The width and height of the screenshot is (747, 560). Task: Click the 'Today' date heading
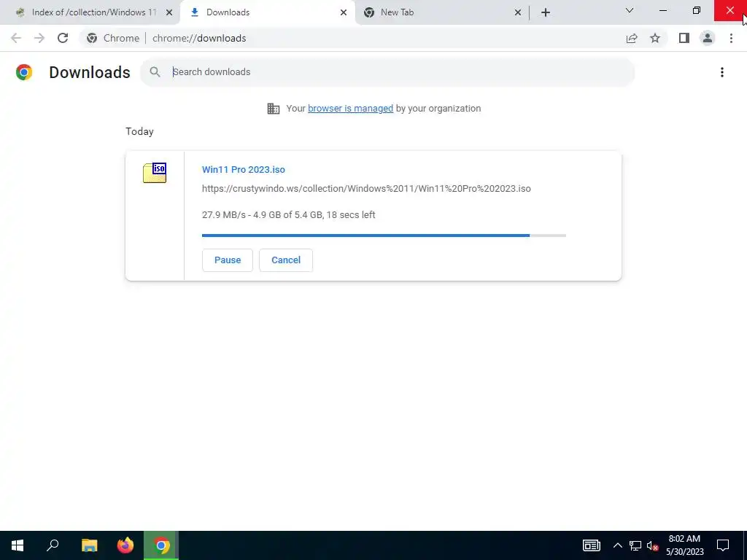click(x=139, y=131)
